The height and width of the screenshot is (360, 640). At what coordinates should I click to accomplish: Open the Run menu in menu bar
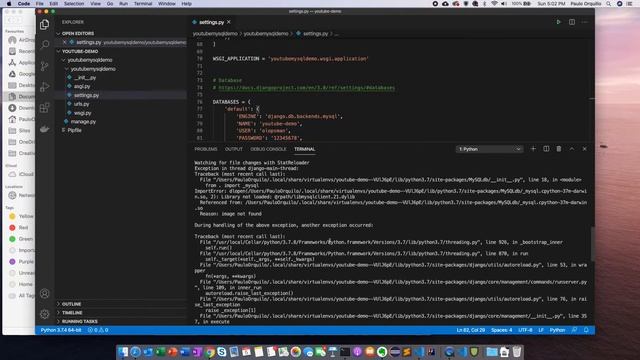click(123, 4)
